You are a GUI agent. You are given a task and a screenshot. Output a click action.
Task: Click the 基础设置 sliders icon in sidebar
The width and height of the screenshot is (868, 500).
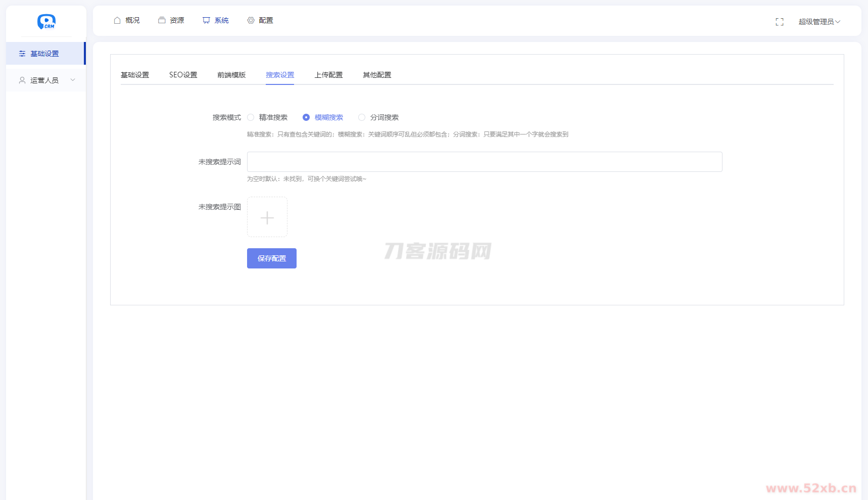(x=22, y=54)
